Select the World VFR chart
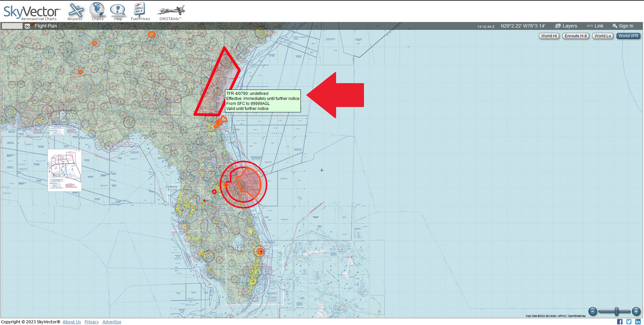 [628, 36]
